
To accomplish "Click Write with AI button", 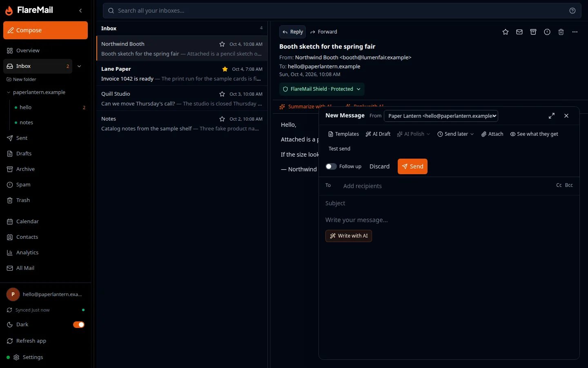I will pos(349,236).
